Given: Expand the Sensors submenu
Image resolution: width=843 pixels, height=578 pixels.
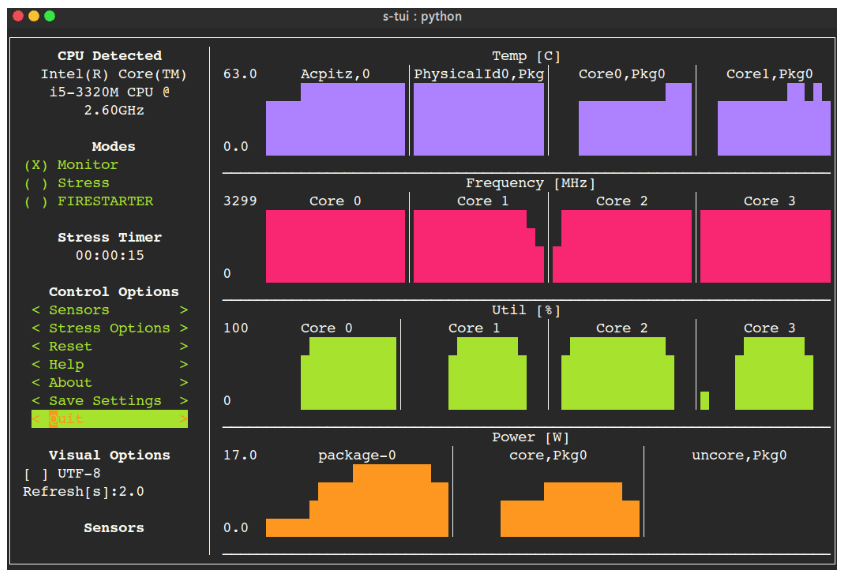Looking at the screenshot, I should coord(78,309).
